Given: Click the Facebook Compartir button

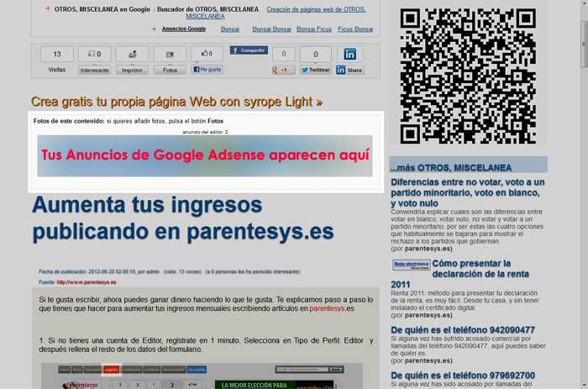Looking at the screenshot, I should pyautogui.click(x=248, y=50).
